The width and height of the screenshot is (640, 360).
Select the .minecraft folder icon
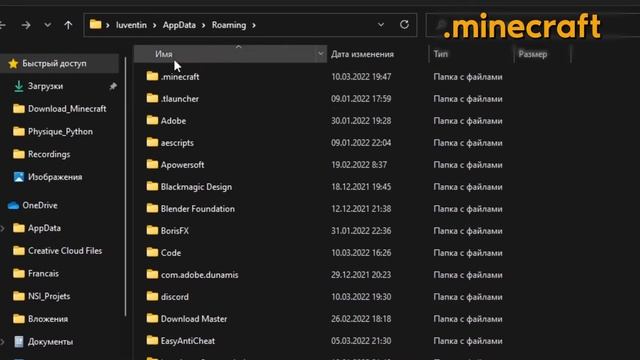tap(152, 76)
